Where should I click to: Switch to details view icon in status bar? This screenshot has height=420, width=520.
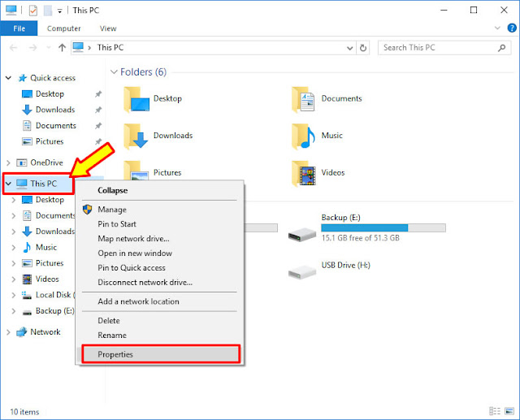pos(495,411)
